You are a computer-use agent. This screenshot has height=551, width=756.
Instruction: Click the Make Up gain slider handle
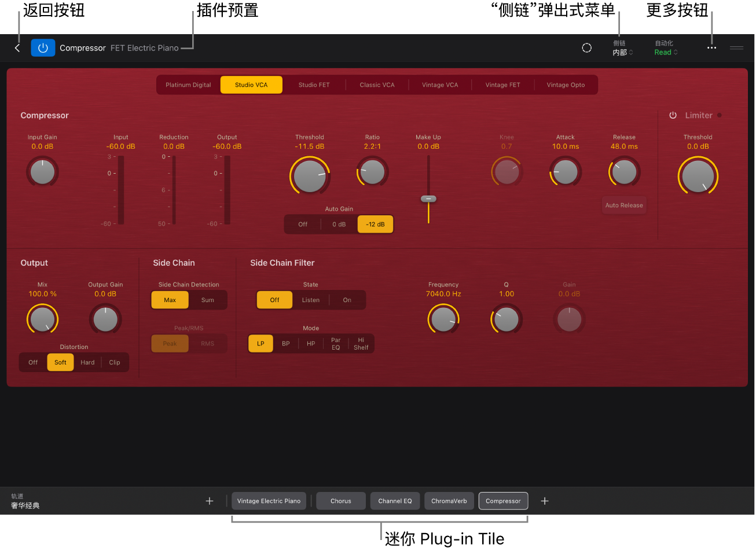[428, 199]
